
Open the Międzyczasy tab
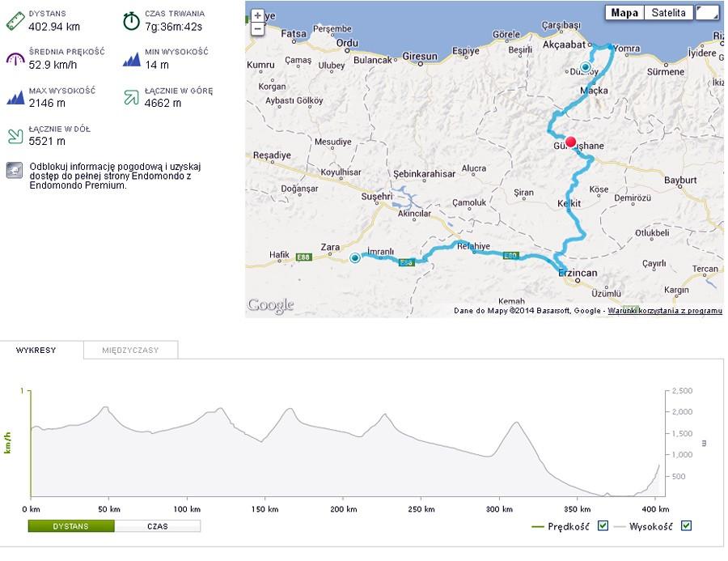130,351
